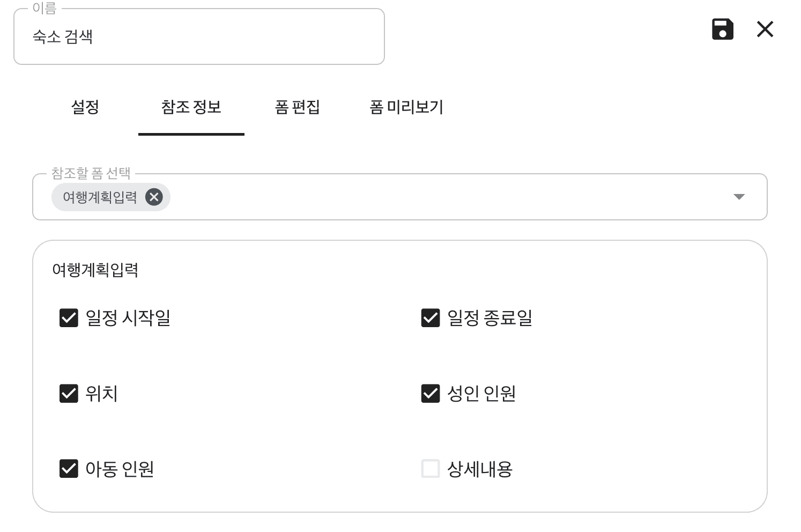Click the 여행계획입력 chip label in the selector
801x532 pixels.
(x=100, y=197)
